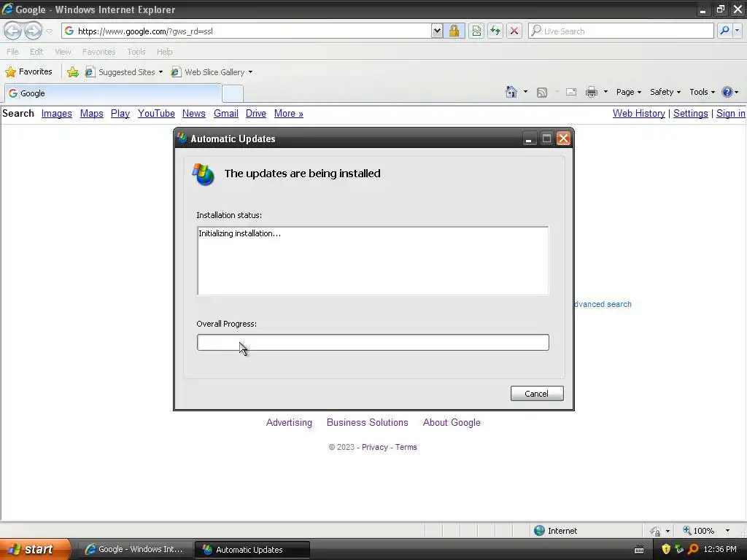
Task: Close the Automatic Updates dialog
Action: pos(563,139)
